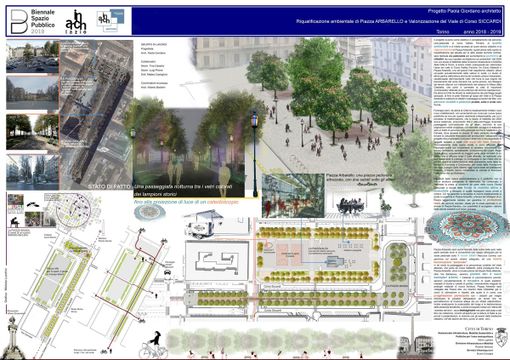The width and height of the screenshot is (510, 360).
Task: Click the 'Una passeggiata notturna' caption
Action: click(x=183, y=187)
